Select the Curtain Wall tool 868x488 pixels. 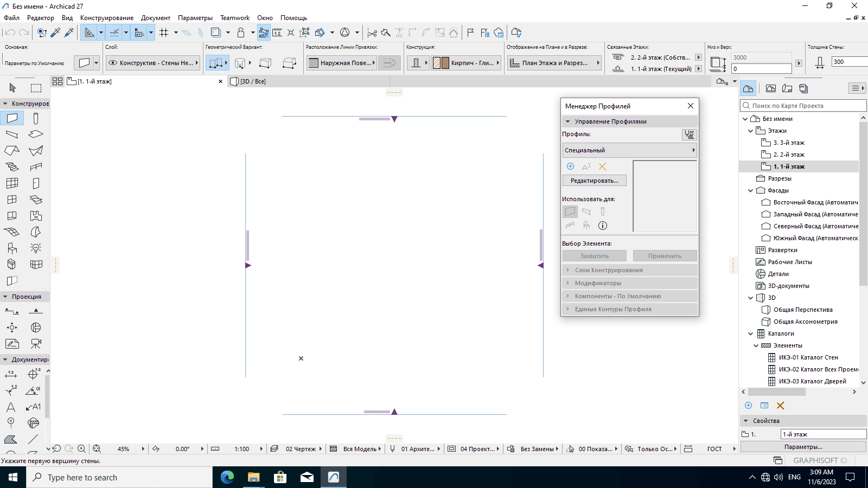click(12, 183)
